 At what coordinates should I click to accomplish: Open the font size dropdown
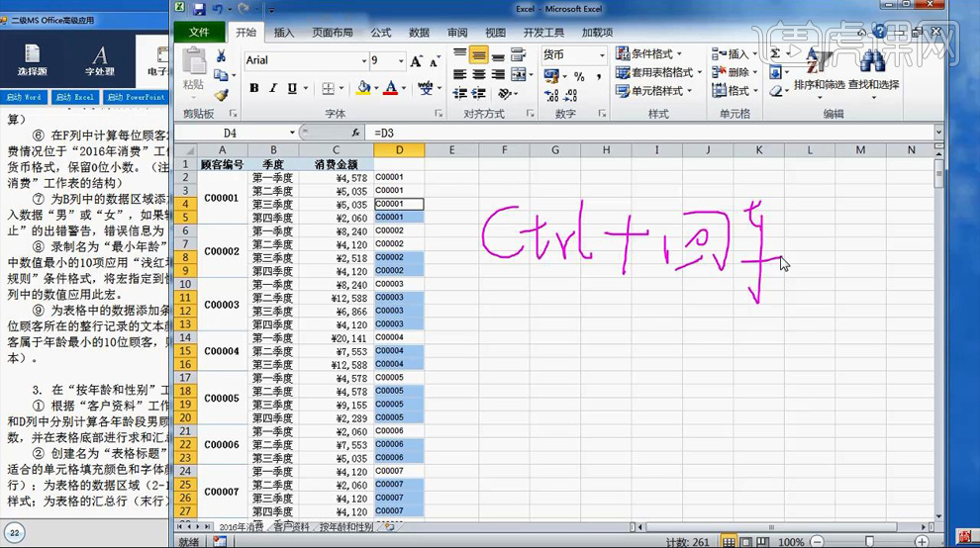tap(401, 60)
